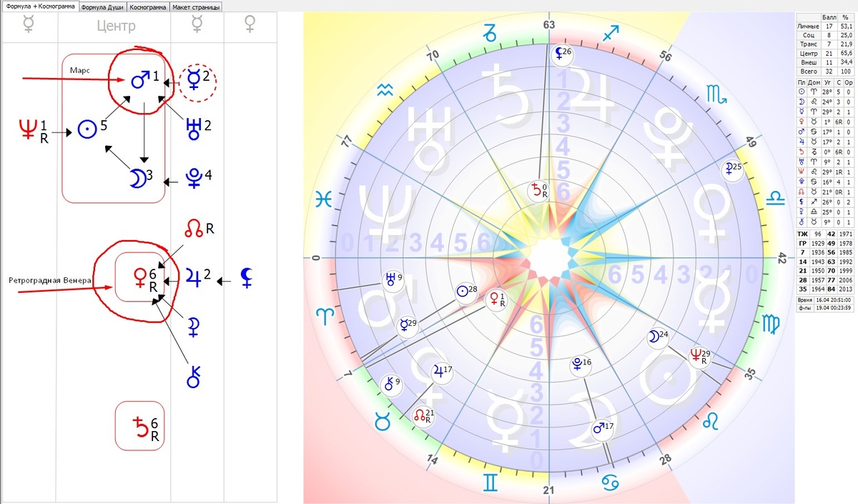Select the Центр row in score table
Screen dimensions: 858x504
[825, 53]
